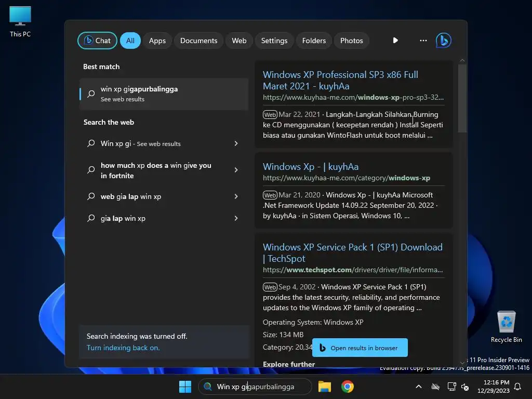Image resolution: width=532 pixels, height=399 pixels.
Task: Click the 'Web' badge in first result
Action: click(270, 115)
